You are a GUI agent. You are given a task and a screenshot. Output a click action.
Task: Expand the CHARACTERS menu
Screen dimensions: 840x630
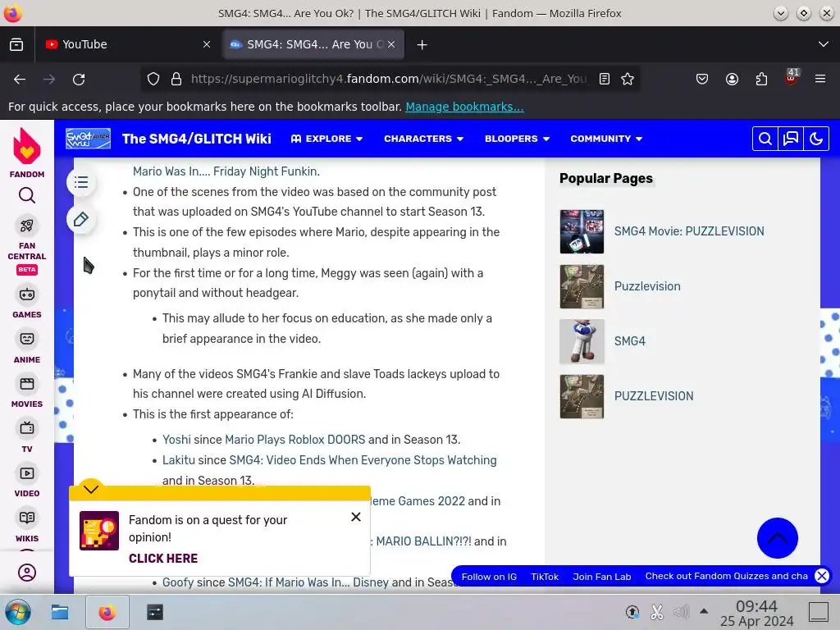[424, 139]
